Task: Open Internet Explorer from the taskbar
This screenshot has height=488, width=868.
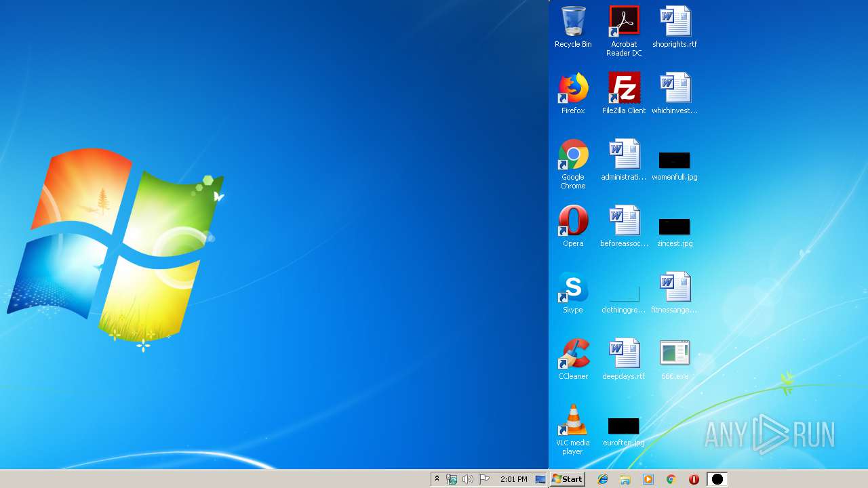Action: (602, 479)
